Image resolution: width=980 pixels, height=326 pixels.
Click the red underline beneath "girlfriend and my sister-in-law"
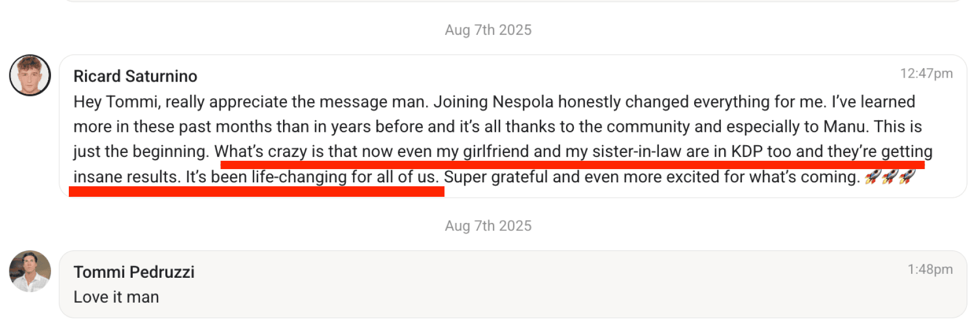click(572, 165)
